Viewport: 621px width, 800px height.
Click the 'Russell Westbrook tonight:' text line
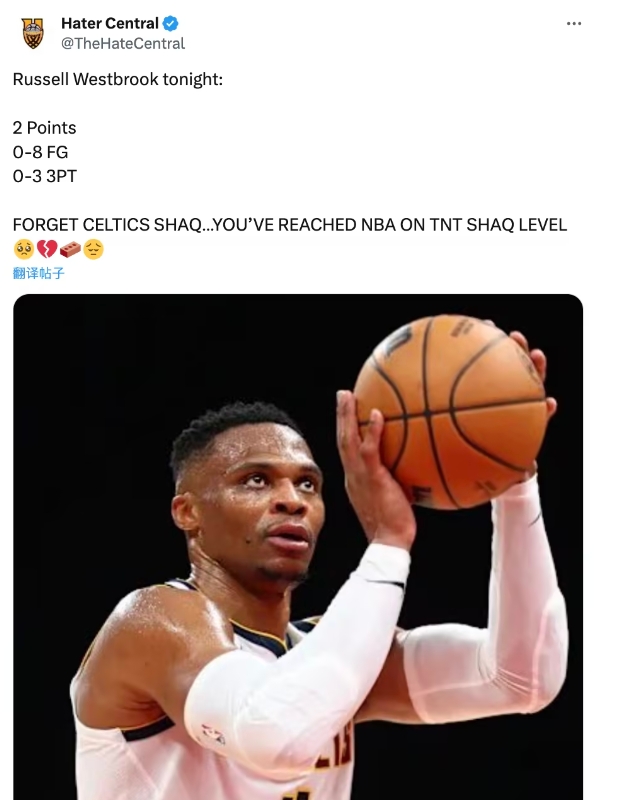point(118,80)
